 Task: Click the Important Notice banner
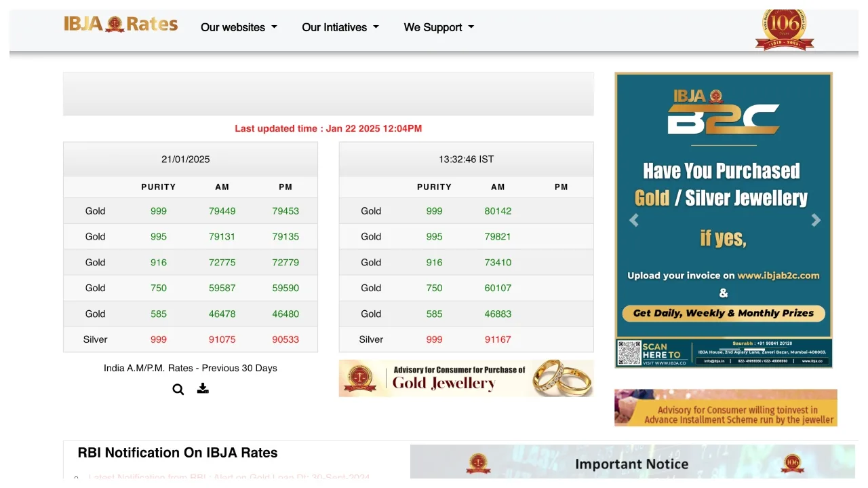pos(632,464)
